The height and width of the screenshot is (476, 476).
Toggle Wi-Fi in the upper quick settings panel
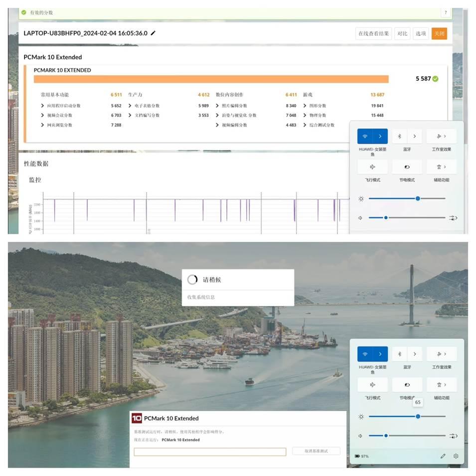coord(365,136)
